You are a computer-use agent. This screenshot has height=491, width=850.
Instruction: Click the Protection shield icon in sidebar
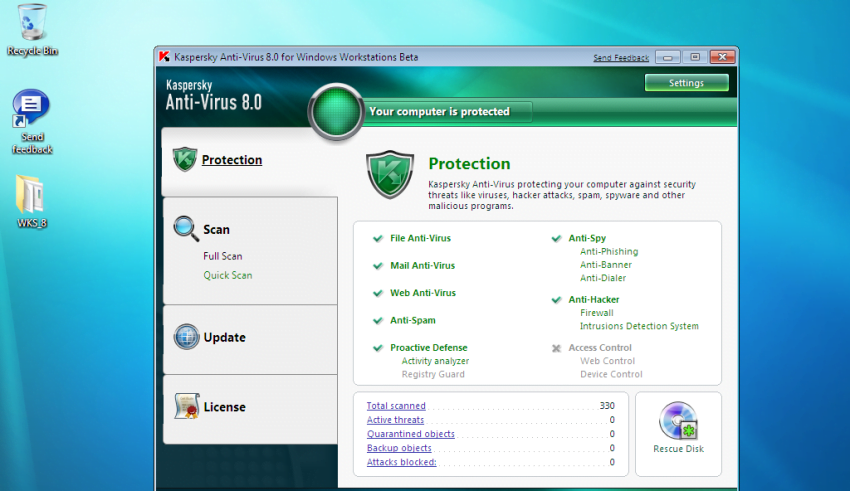(x=185, y=159)
